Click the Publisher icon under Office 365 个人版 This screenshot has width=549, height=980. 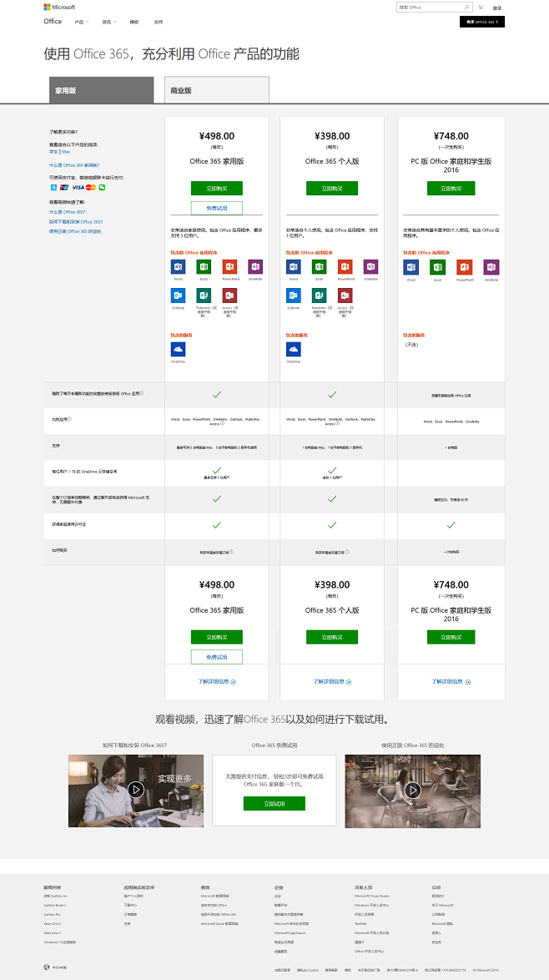click(x=320, y=296)
